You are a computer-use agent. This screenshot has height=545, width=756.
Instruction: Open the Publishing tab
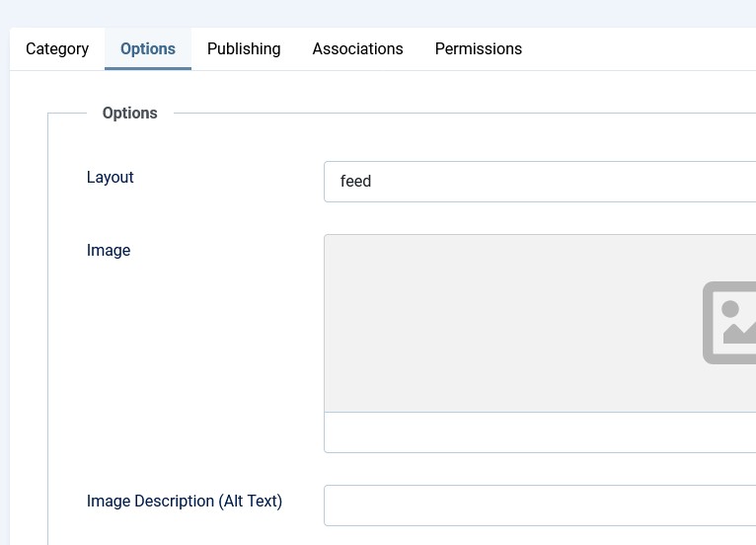[x=244, y=48]
